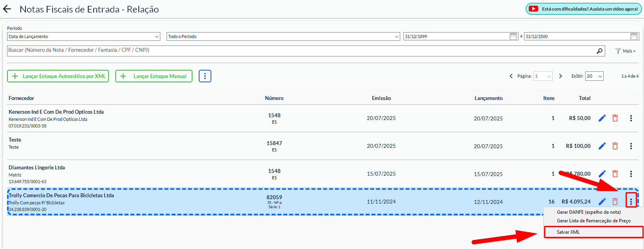Open the video help banner link
This screenshot has width=644, height=249.
(584, 9)
